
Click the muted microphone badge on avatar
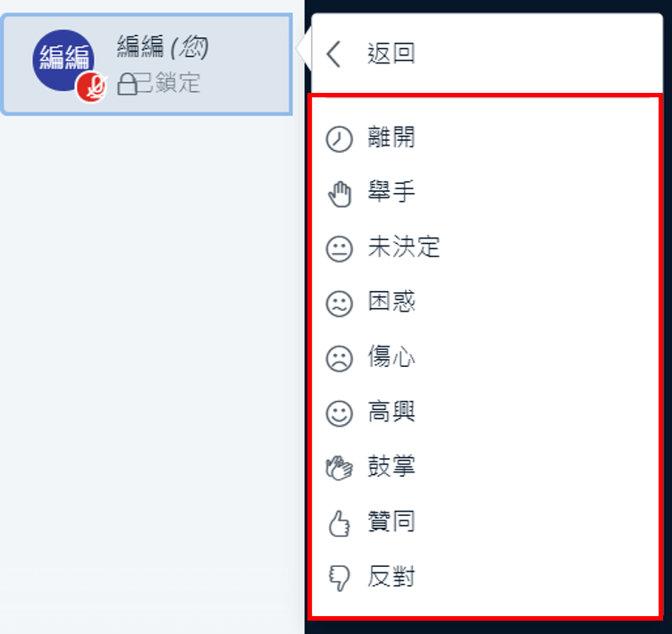(91, 87)
